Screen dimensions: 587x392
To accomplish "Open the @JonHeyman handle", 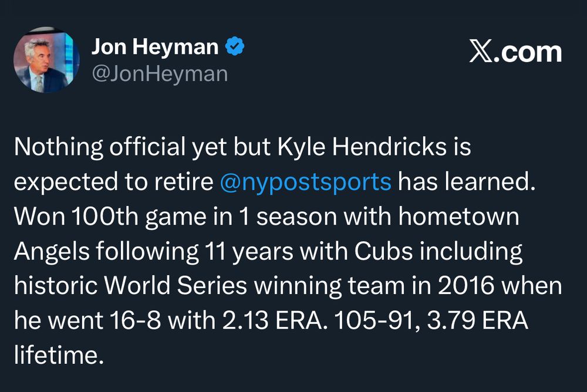I will pyautogui.click(x=159, y=73).
